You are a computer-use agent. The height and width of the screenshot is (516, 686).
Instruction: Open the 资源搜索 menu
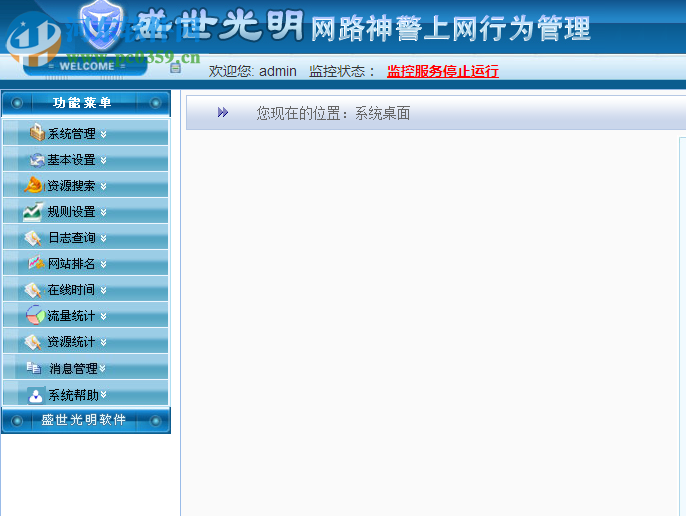point(85,184)
